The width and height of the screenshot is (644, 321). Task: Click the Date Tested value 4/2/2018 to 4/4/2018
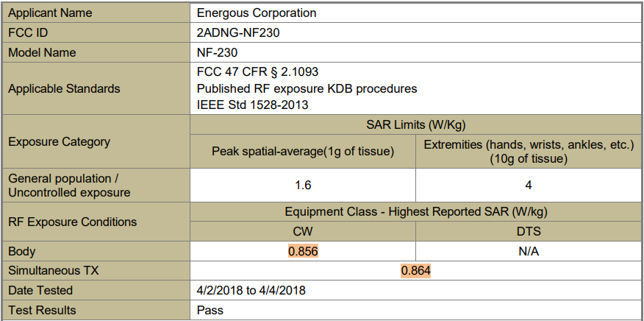tap(251, 291)
